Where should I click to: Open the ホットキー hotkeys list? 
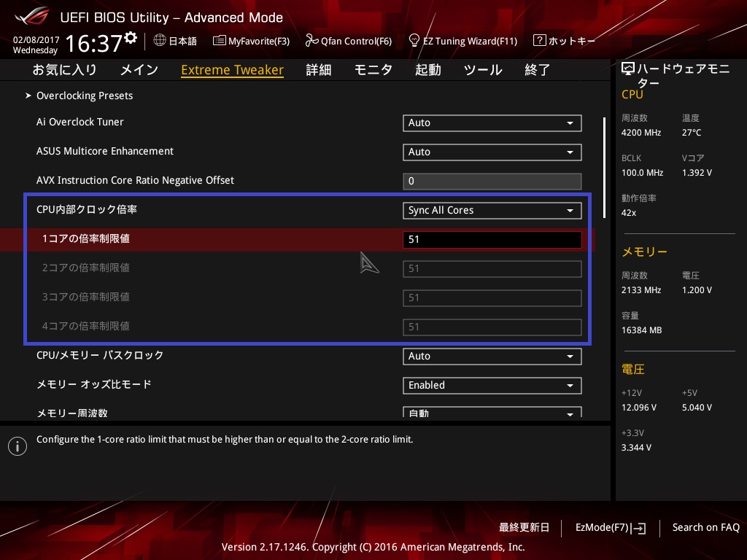coord(564,41)
